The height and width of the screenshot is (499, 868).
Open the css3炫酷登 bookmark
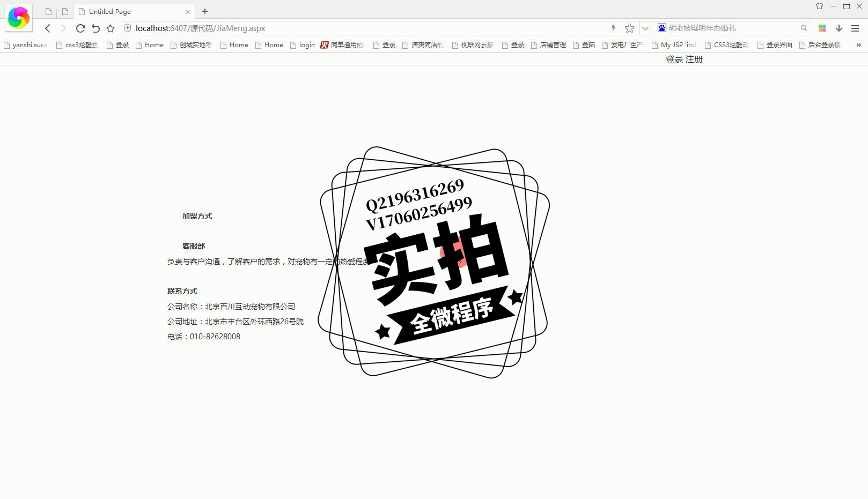(x=77, y=45)
